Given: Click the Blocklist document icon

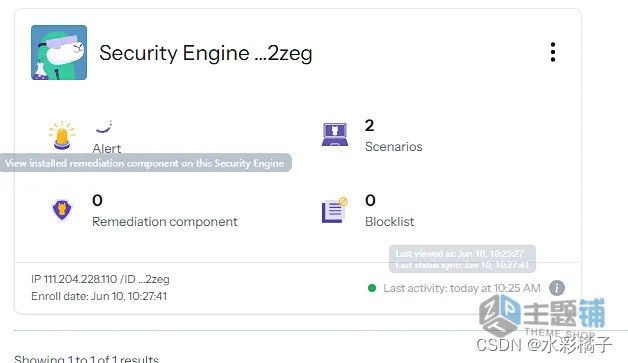Looking at the screenshot, I should pos(334,210).
